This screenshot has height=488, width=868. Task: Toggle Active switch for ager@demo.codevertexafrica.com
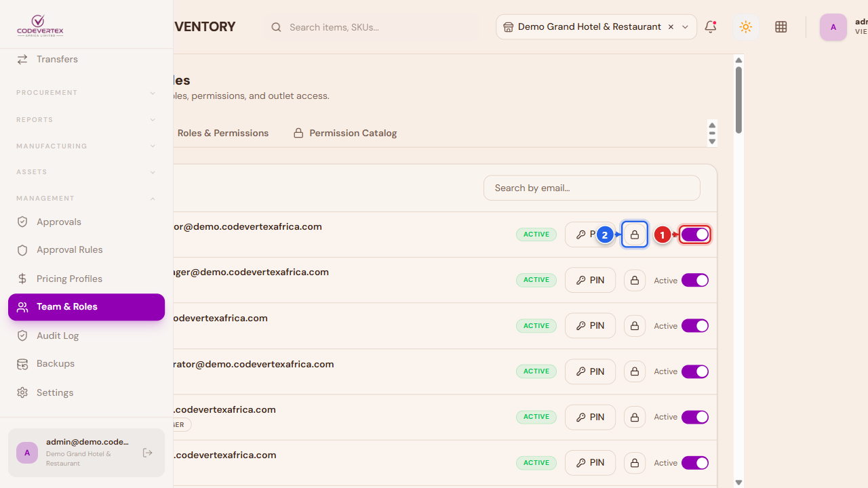(x=695, y=280)
